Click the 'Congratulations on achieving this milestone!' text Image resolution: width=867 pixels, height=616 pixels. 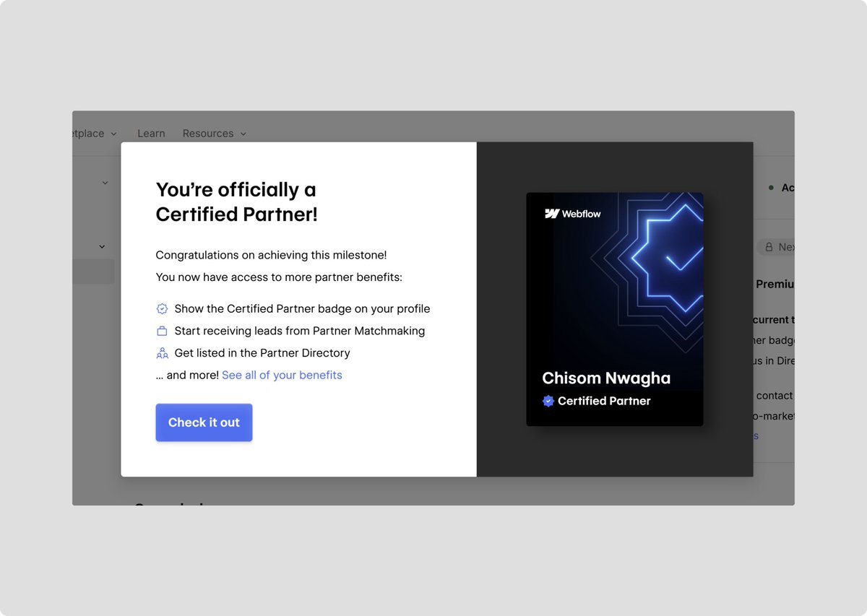[x=271, y=255]
